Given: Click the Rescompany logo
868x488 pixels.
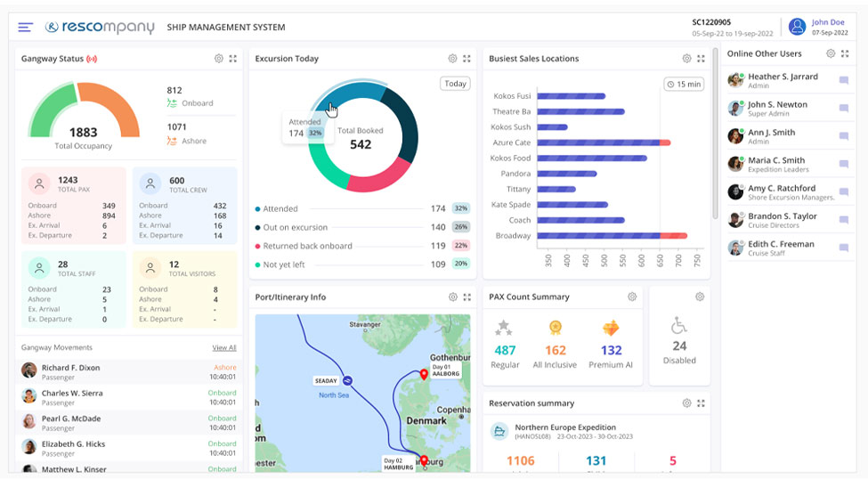Looking at the screenshot, I should pos(100,28).
